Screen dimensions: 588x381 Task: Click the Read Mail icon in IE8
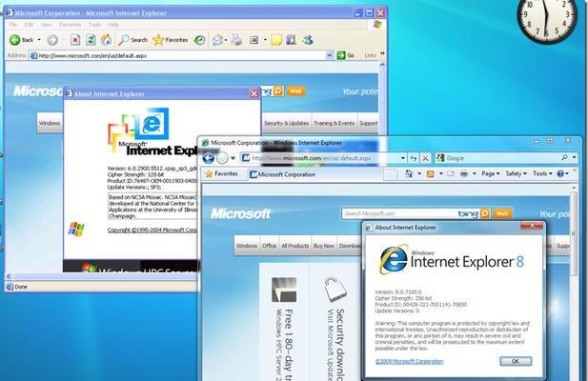(x=451, y=173)
